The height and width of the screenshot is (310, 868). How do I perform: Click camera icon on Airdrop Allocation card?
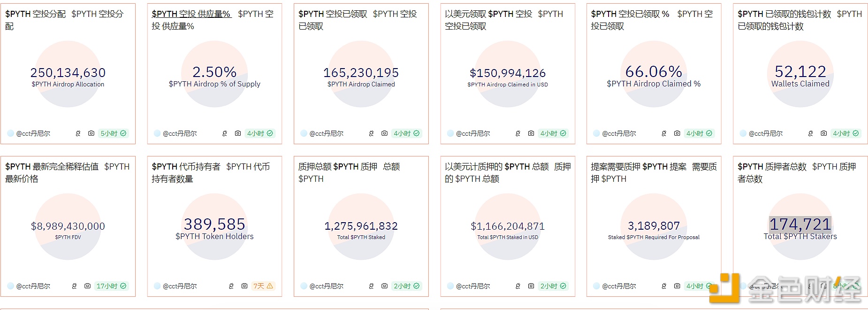[x=91, y=133]
